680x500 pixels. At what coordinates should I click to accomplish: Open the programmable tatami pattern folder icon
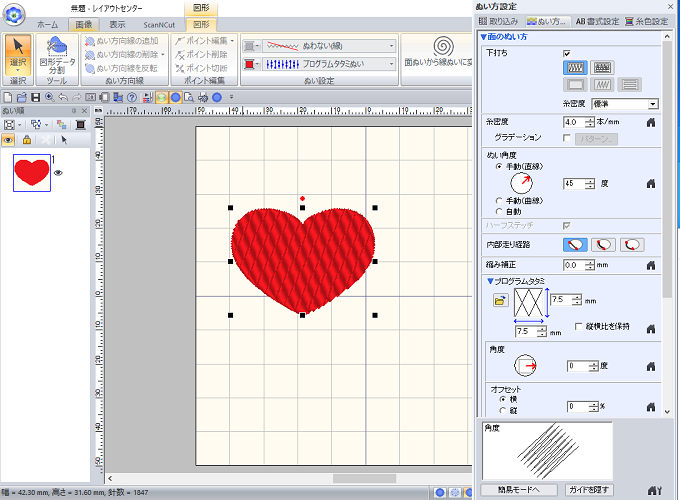tap(499, 300)
